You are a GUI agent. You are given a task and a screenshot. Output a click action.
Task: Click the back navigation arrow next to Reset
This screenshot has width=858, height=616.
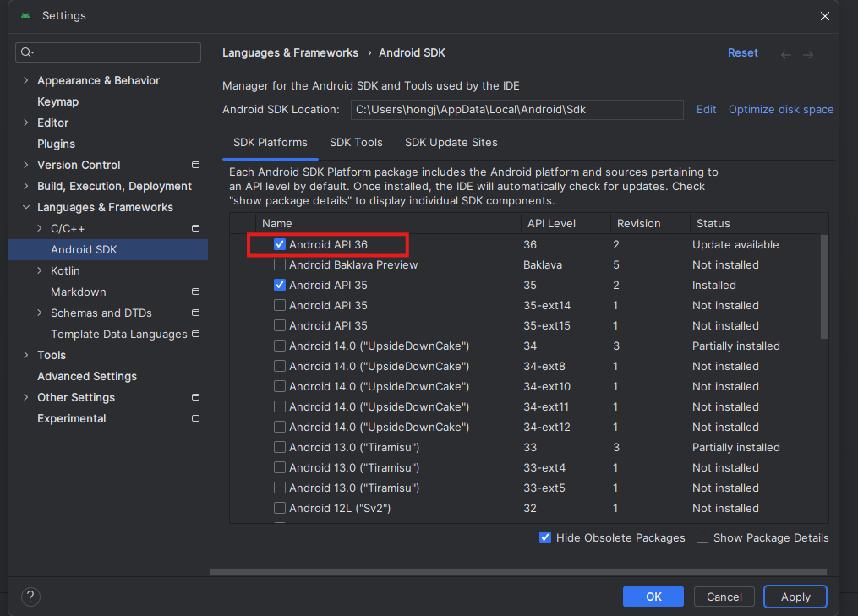click(x=786, y=55)
